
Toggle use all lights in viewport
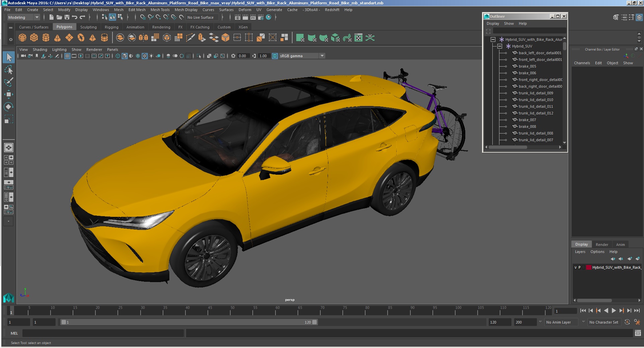point(151,56)
